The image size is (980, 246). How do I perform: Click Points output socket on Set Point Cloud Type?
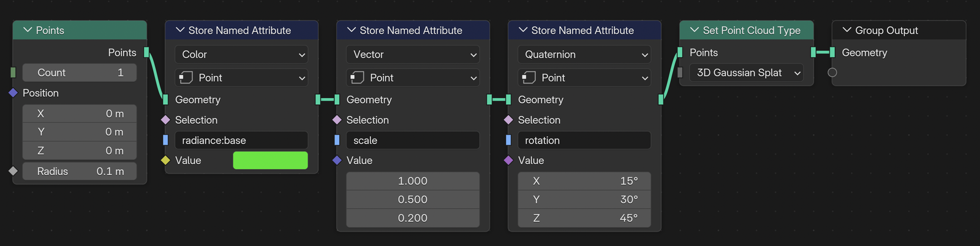pyautogui.click(x=813, y=53)
